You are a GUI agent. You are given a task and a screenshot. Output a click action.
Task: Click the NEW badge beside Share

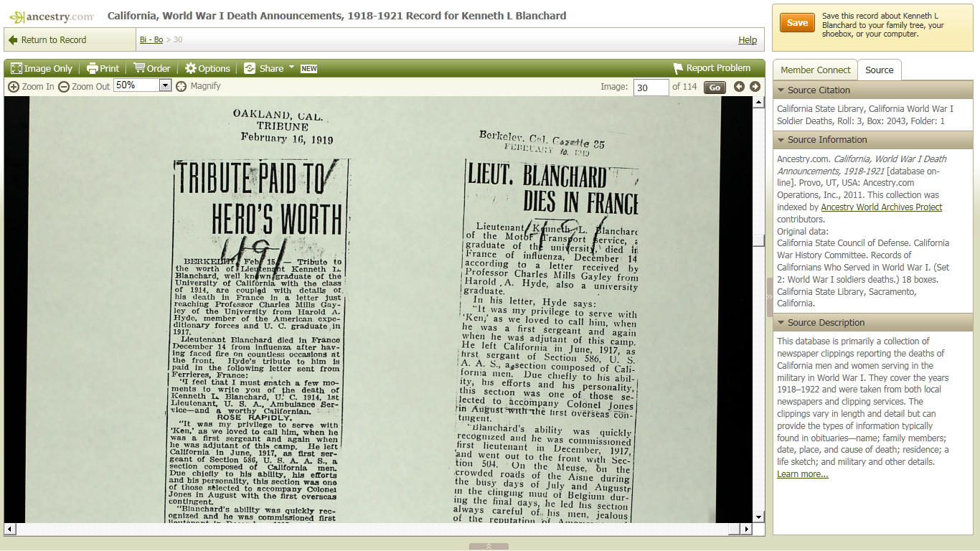[x=308, y=69]
